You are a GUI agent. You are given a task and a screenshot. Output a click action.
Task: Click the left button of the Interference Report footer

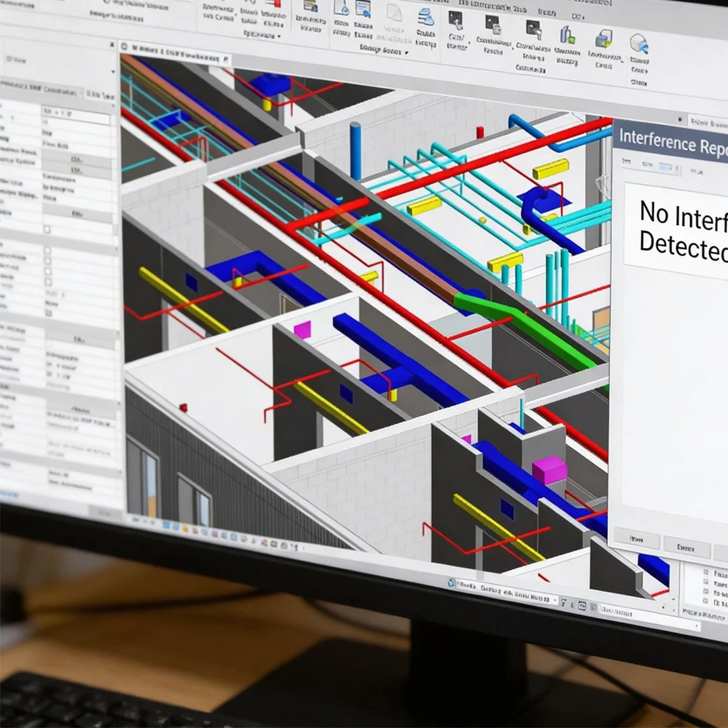(x=636, y=539)
